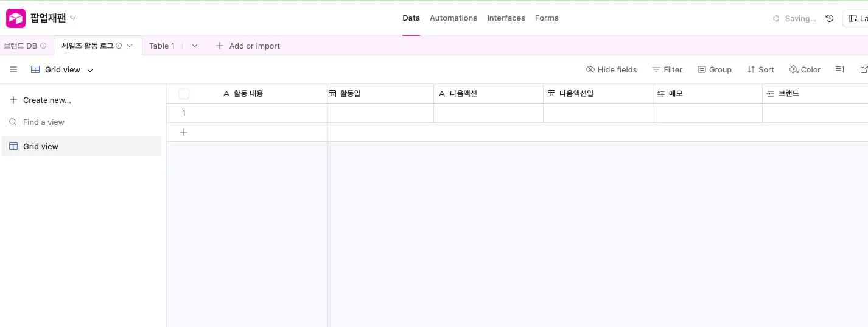Click the 활동일 date column header
The height and width of the screenshot is (327, 868).
380,94
